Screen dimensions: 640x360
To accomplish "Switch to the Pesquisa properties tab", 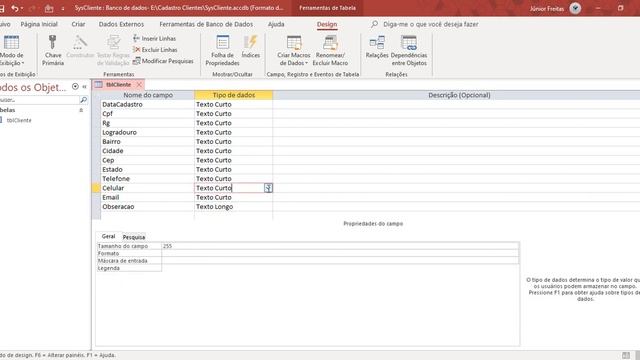I will [134, 237].
